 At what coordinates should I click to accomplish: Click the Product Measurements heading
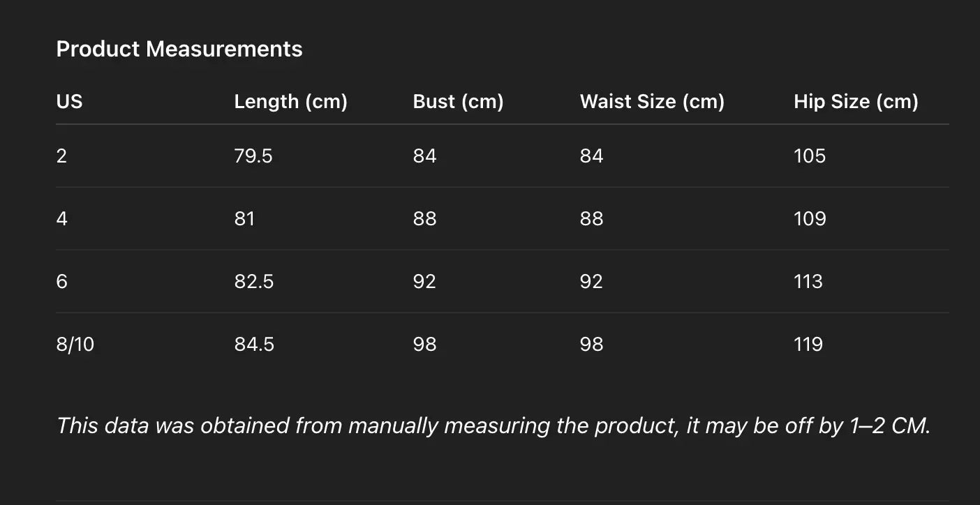(179, 49)
